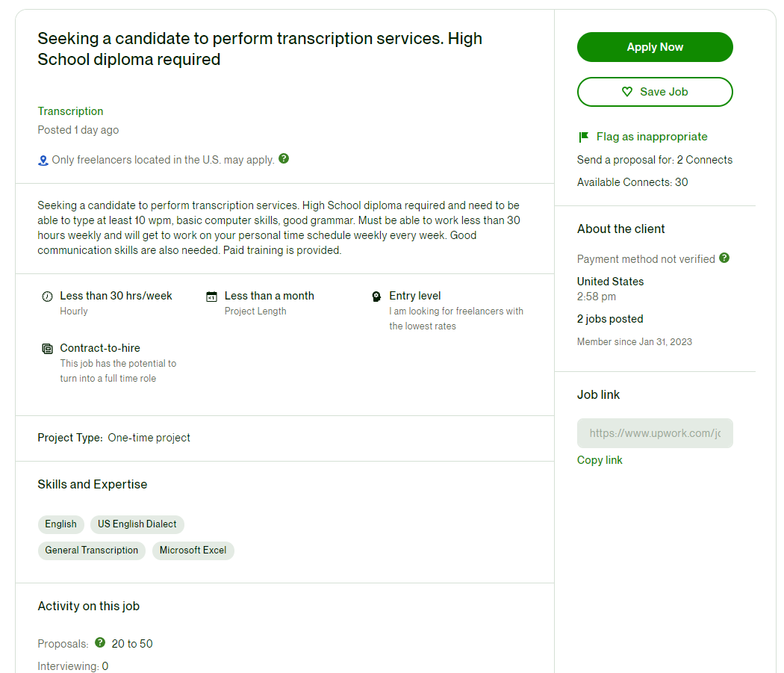Image resolution: width=784 pixels, height=673 pixels.
Task: Click 'Available Connects: 30' text
Action: click(632, 182)
